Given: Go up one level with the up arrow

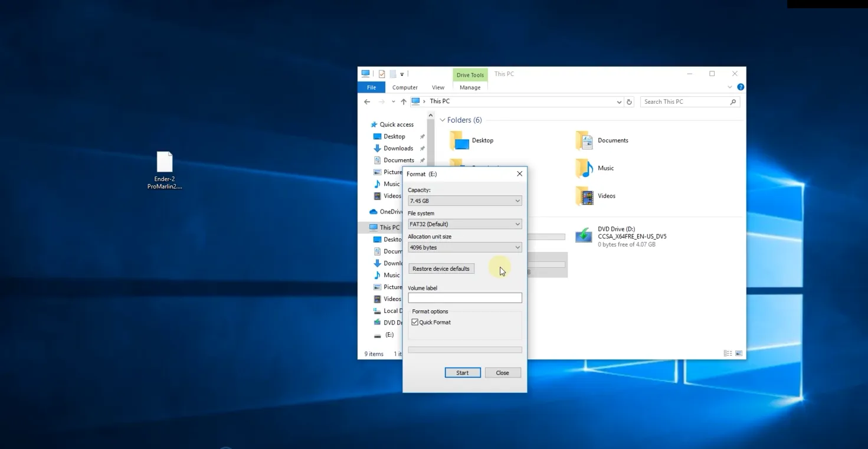Looking at the screenshot, I should point(404,102).
